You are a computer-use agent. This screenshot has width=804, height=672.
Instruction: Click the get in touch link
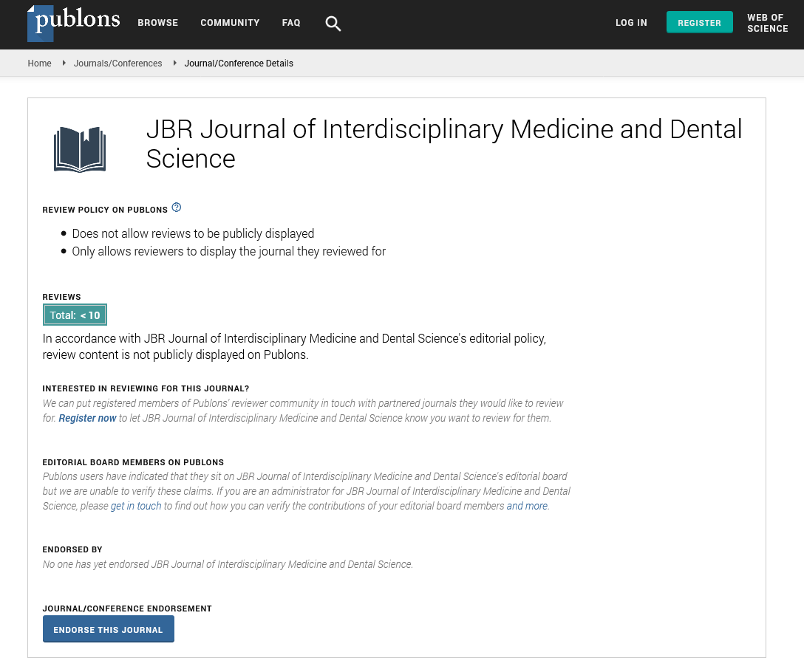click(136, 506)
